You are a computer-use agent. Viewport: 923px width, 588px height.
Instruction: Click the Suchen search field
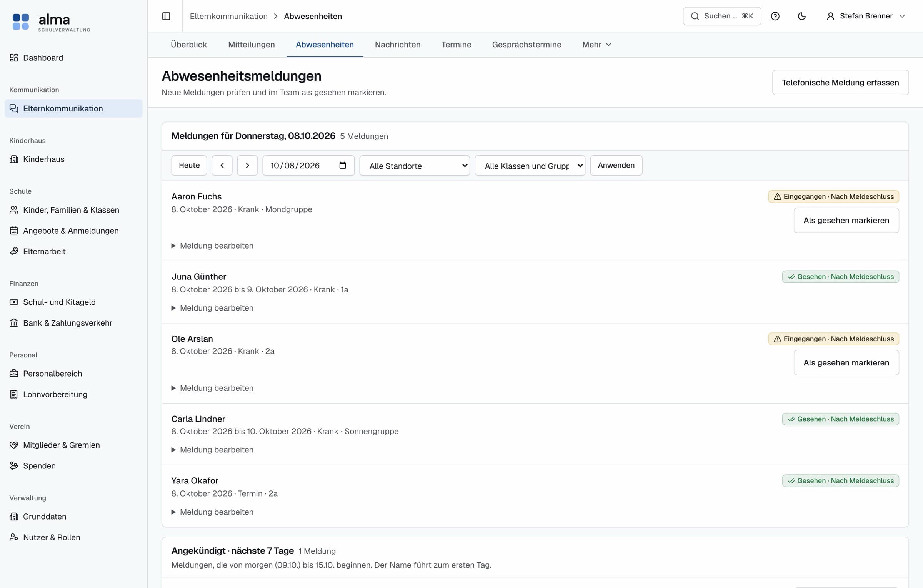[722, 16]
